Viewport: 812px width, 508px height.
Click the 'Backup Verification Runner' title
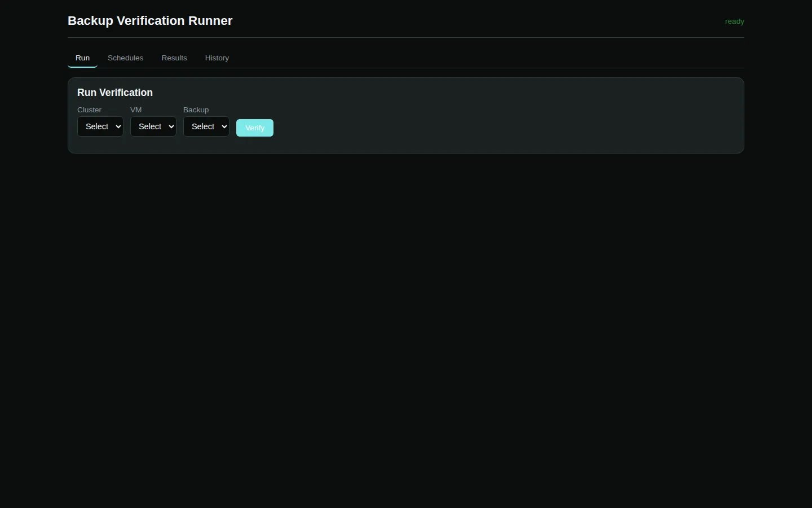[x=150, y=21]
